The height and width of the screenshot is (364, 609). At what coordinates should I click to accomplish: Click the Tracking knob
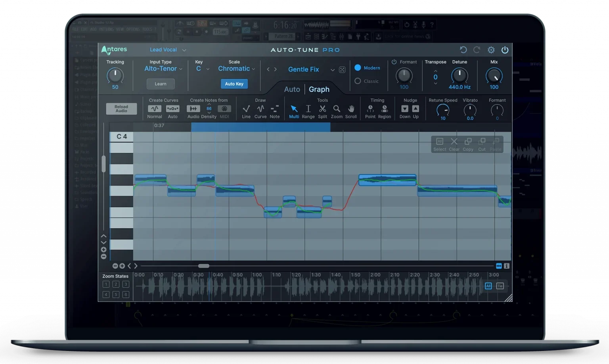[x=115, y=76]
